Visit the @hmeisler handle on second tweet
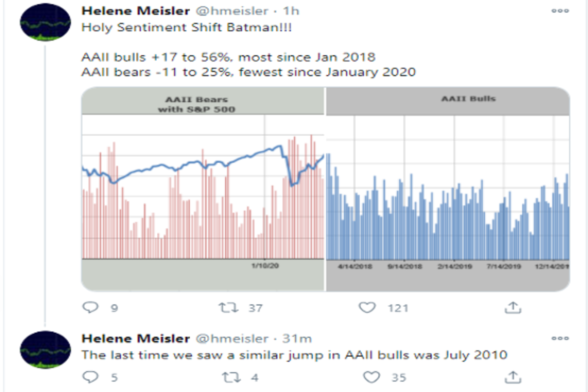Image resolution: width=588 pixels, height=392 pixels. pyautogui.click(x=232, y=339)
